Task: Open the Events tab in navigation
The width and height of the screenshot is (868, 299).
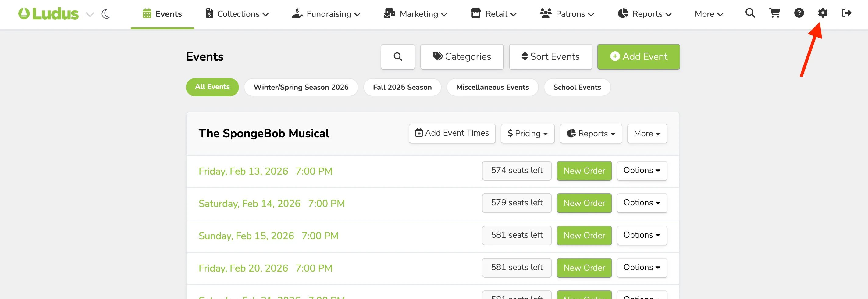Action: tap(162, 14)
